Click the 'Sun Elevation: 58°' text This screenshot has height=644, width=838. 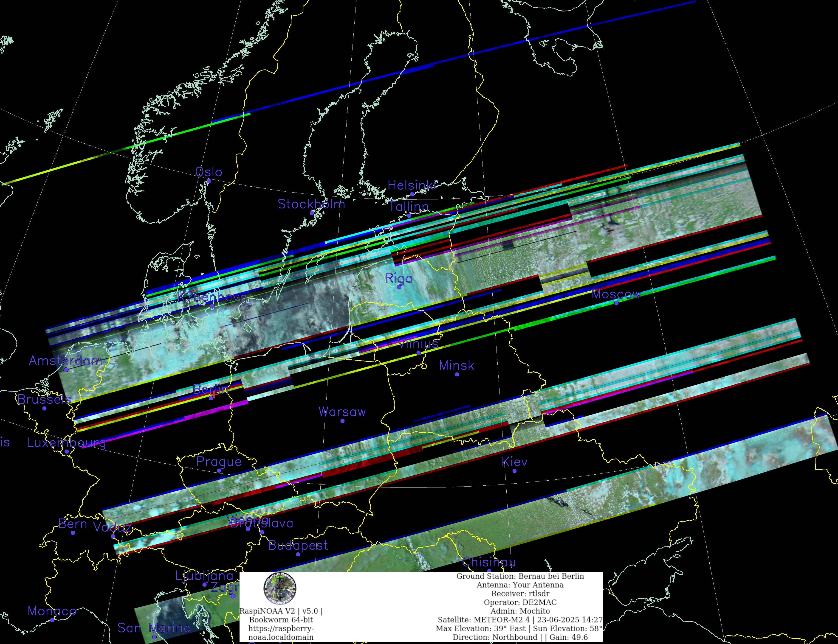(568, 629)
